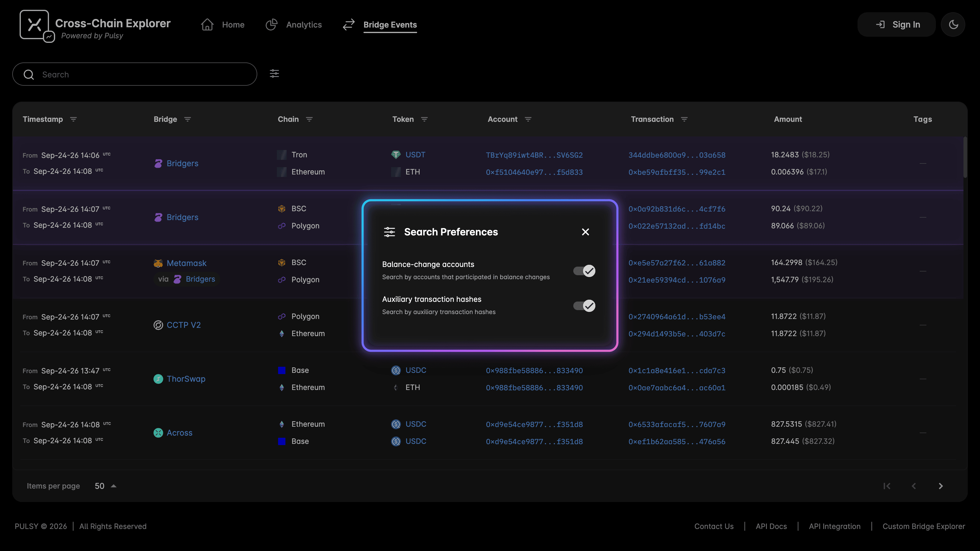Open the Chain column filter
The height and width of the screenshot is (551, 980).
pos(309,119)
